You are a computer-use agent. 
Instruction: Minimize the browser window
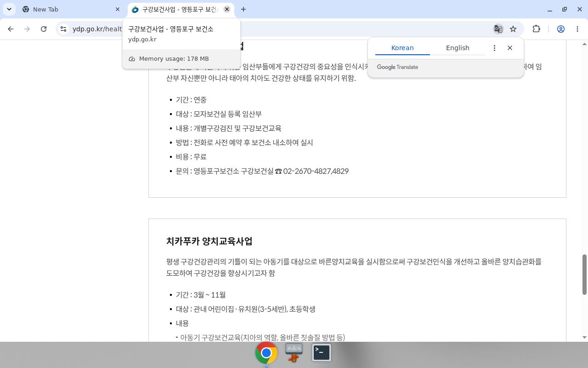pos(550,9)
